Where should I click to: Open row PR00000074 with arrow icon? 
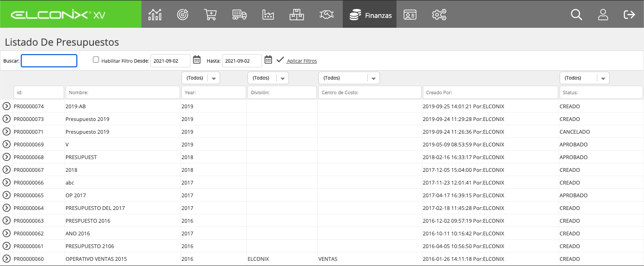[7, 106]
